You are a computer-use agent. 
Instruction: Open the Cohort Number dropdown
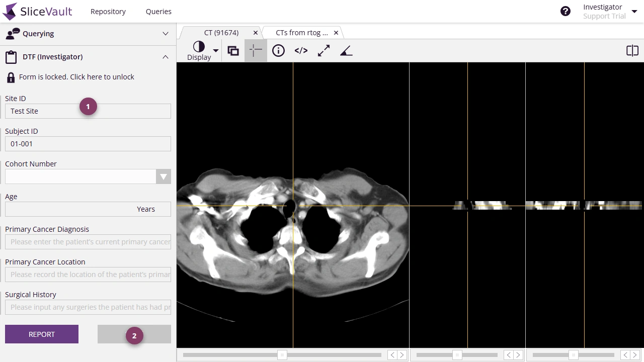tap(164, 176)
